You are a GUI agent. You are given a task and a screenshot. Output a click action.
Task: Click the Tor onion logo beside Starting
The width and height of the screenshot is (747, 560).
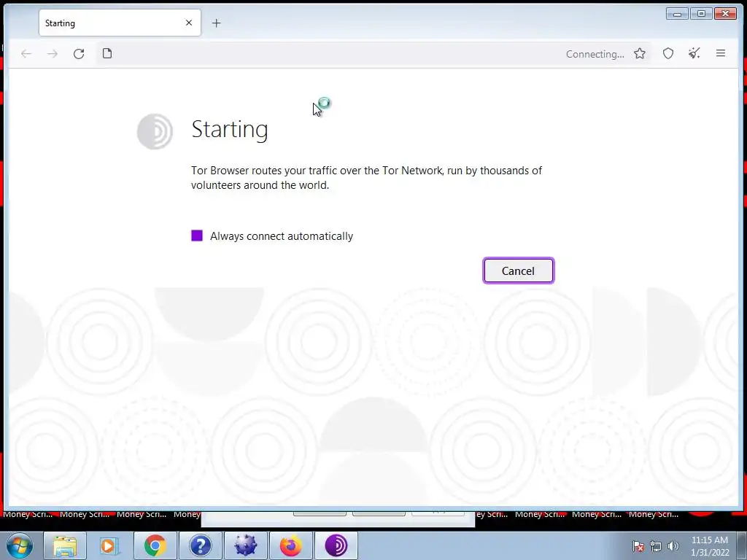[155, 131]
